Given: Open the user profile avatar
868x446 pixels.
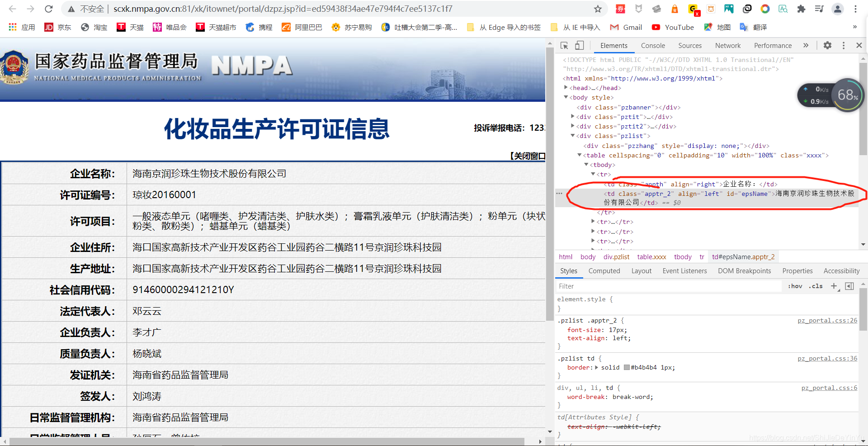Looking at the screenshot, I should pos(838,9).
